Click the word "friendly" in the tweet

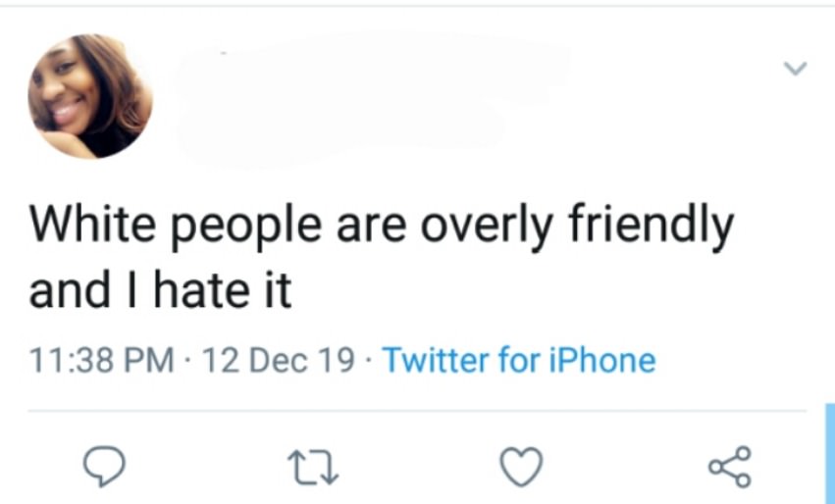click(x=651, y=226)
